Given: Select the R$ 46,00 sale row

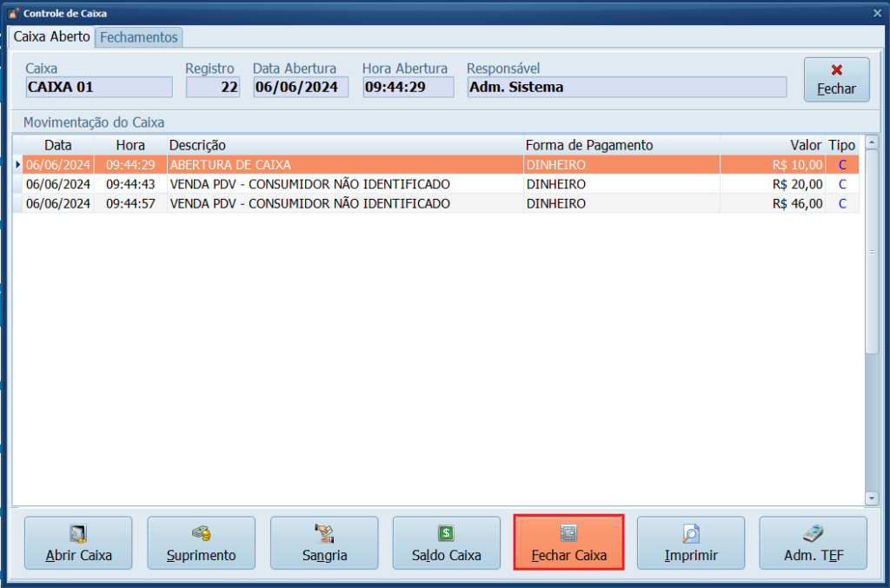Looking at the screenshot, I should coord(348,203).
